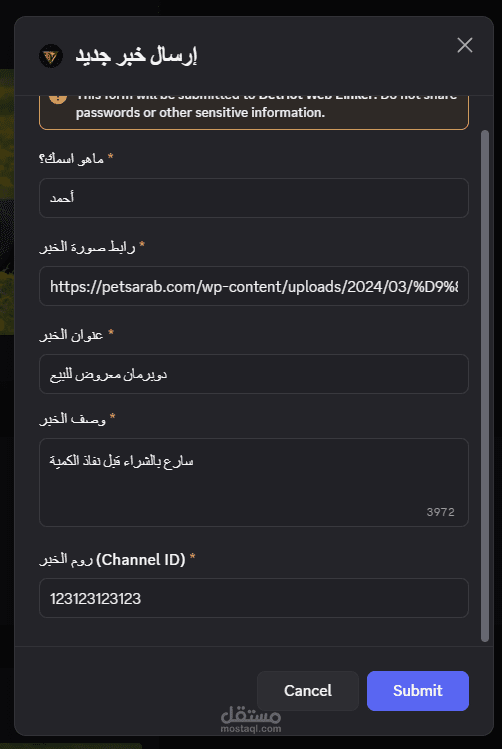Click the 3972 remaining characters counter

[440, 512]
